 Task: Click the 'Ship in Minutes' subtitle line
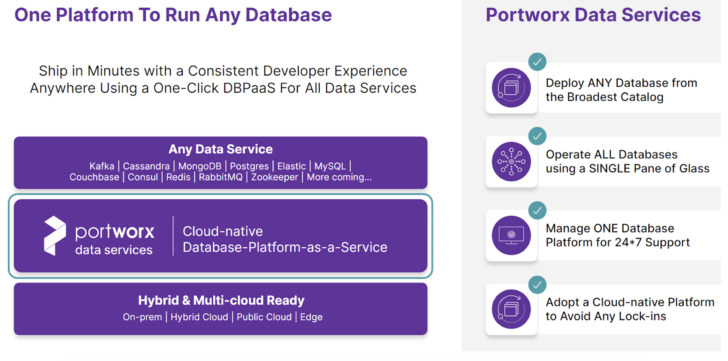coord(223,71)
